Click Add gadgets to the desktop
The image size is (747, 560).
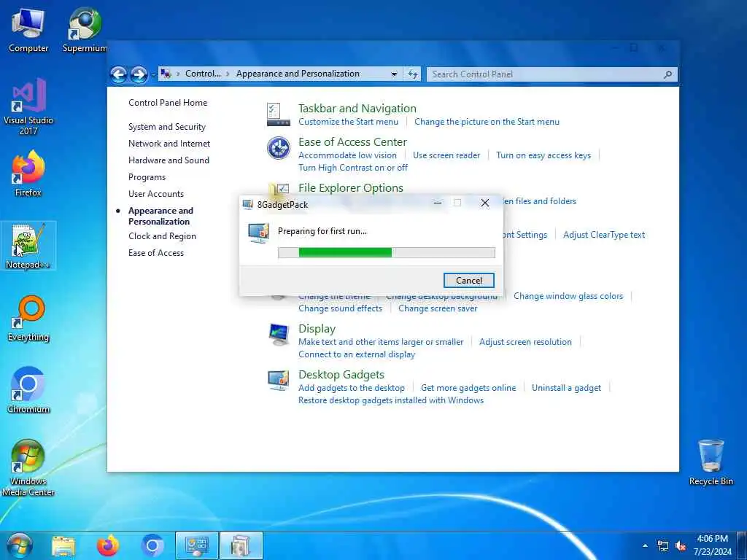point(352,388)
